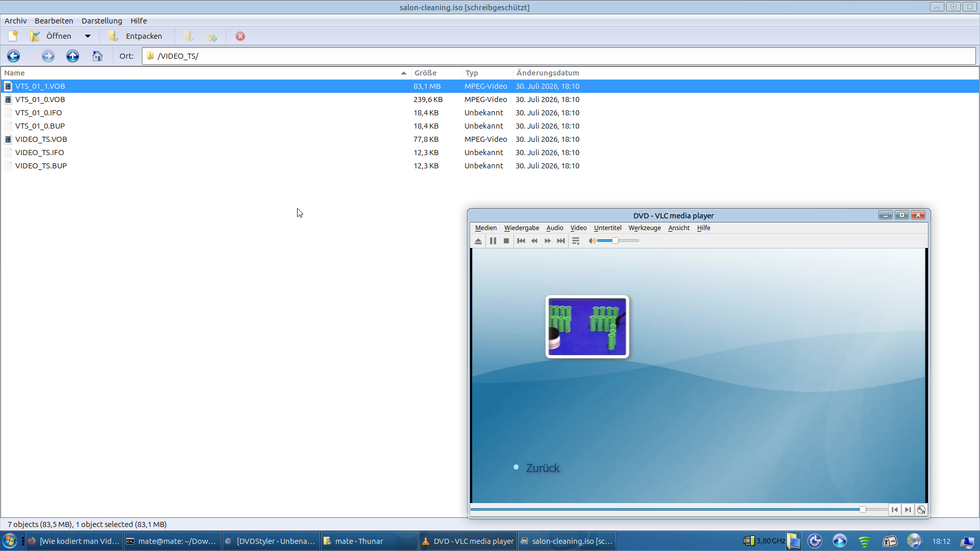This screenshot has width=980, height=551.
Task: Fast forward the video in VLC
Action: pos(548,241)
